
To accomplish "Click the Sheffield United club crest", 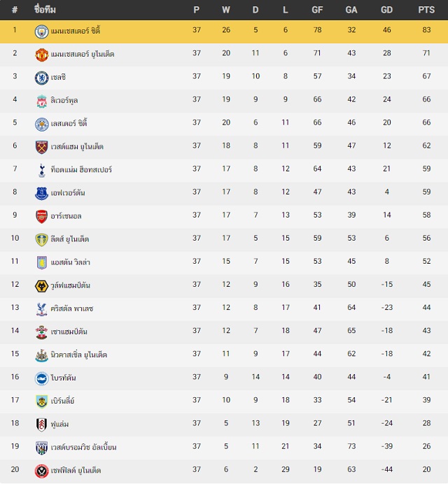I will click(41, 471).
